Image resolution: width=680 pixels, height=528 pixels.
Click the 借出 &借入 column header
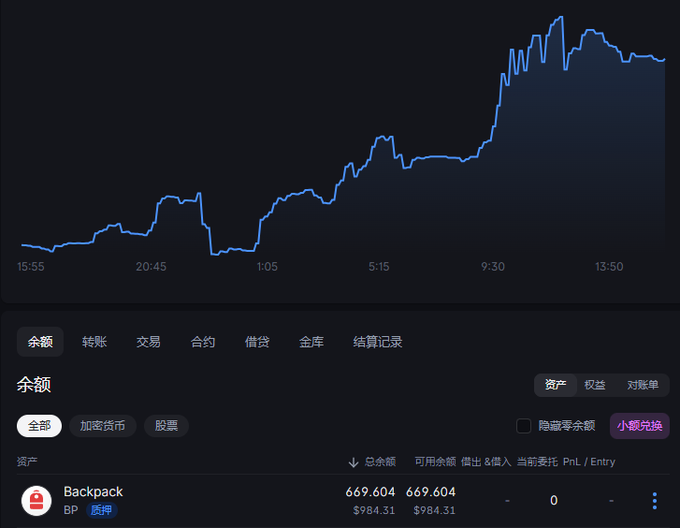[x=486, y=462]
